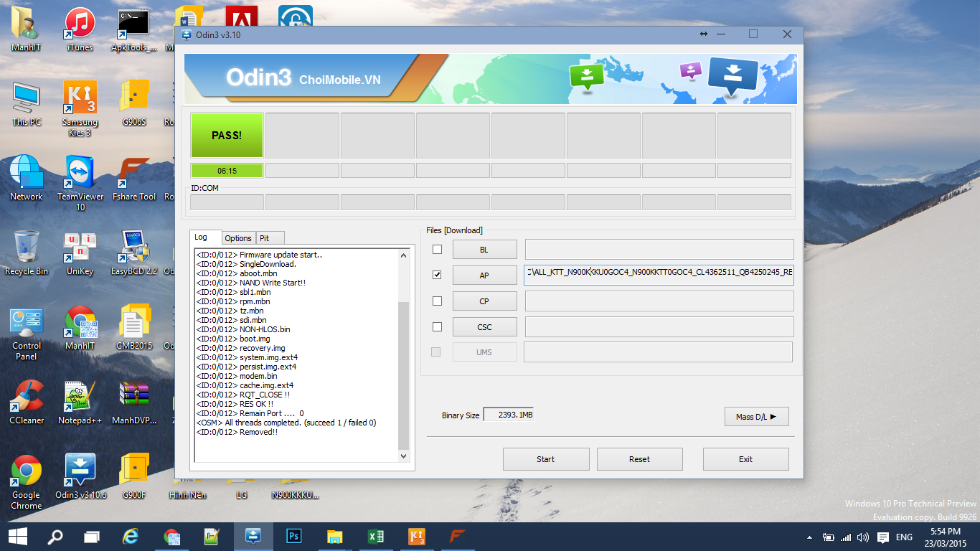Open Task View on the taskbar
This screenshot has width=980, height=551.
click(x=92, y=537)
